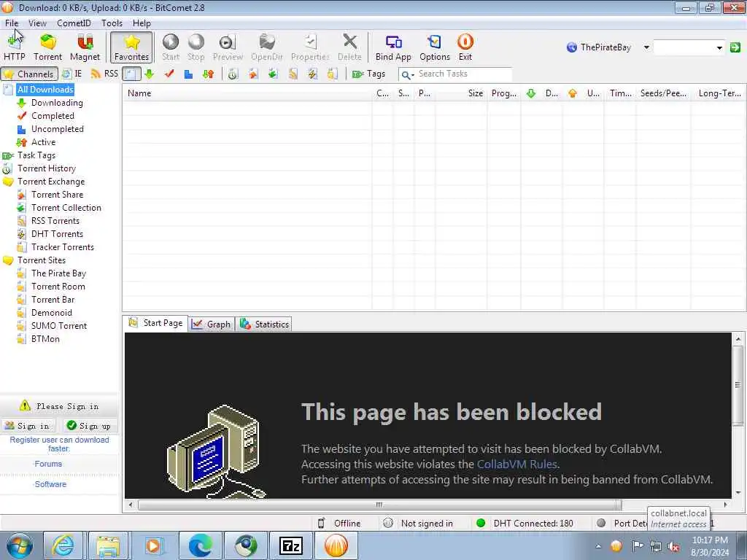The image size is (747, 560).
Task: Click DHT Torrents lightning icon in second toolbar
Action: tap(312, 74)
